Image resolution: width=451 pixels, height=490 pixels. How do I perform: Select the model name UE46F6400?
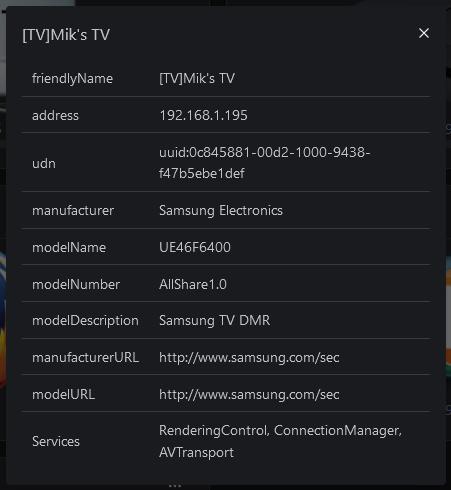[195, 247]
